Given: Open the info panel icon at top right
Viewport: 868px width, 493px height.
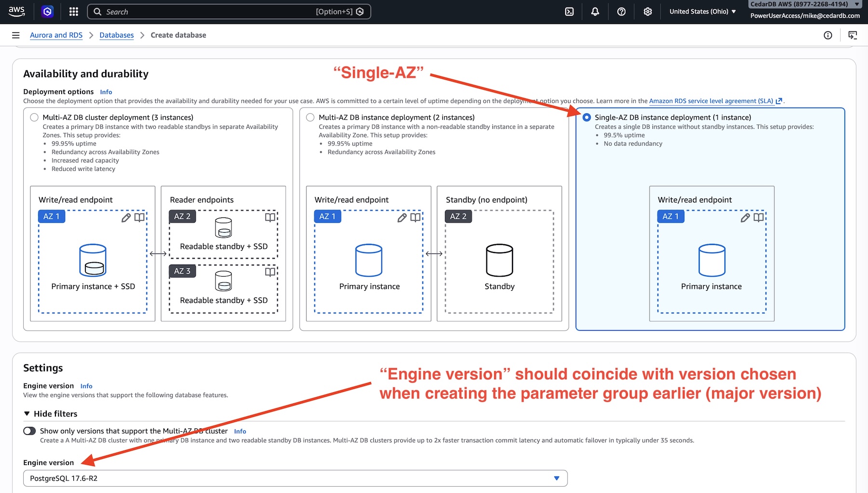Looking at the screenshot, I should pos(827,35).
